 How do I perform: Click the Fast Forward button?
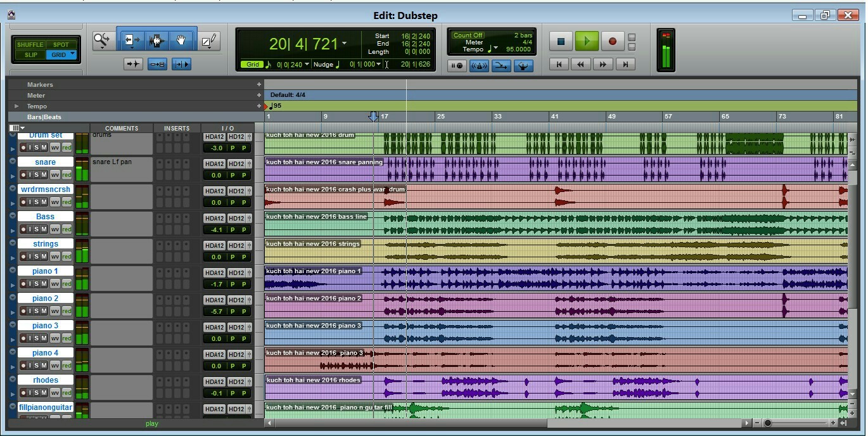603,64
